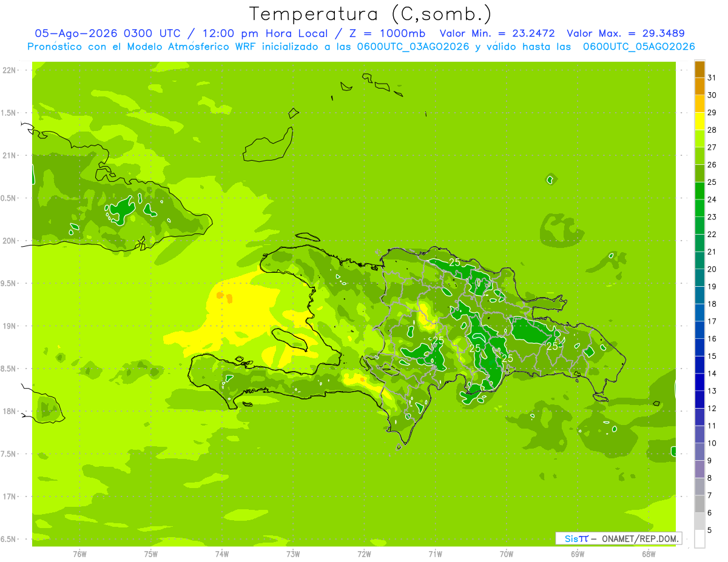Image resolution: width=728 pixels, height=562 pixels.
Task: Click the '74W' longitude label
Action: click(222, 554)
